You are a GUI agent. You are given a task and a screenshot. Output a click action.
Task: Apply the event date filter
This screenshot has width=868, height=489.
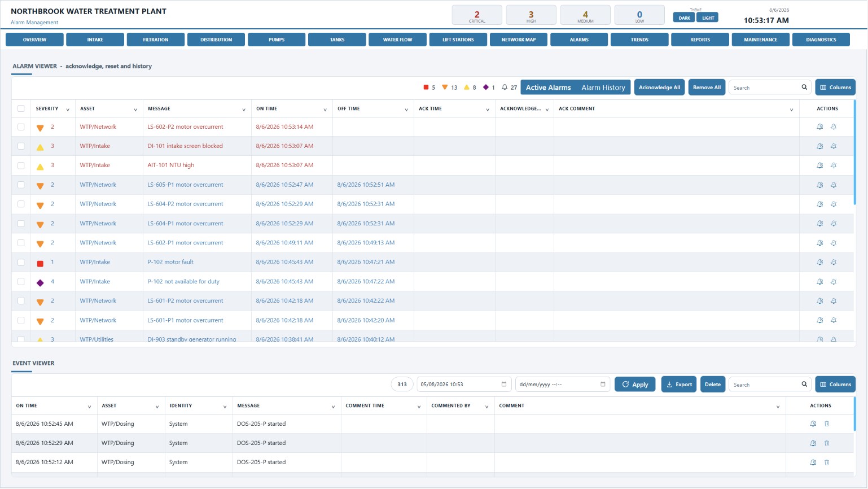tap(635, 385)
